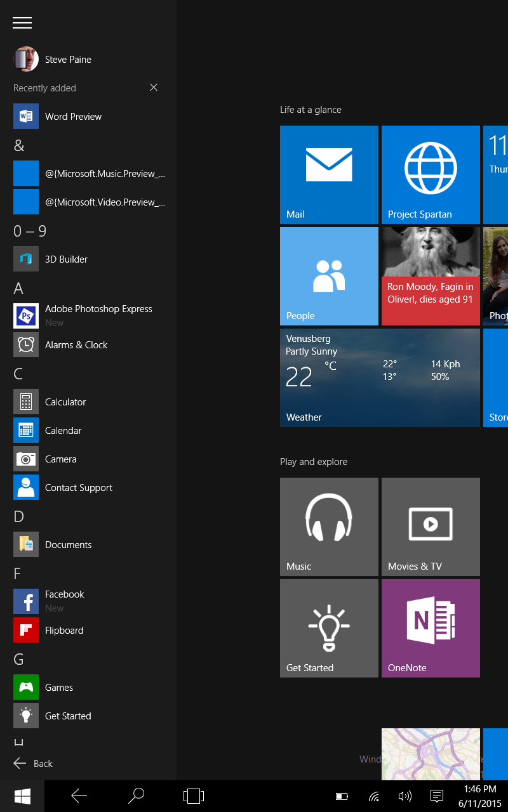Open Task View in taskbar
This screenshot has height=812, width=508.
[193, 796]
